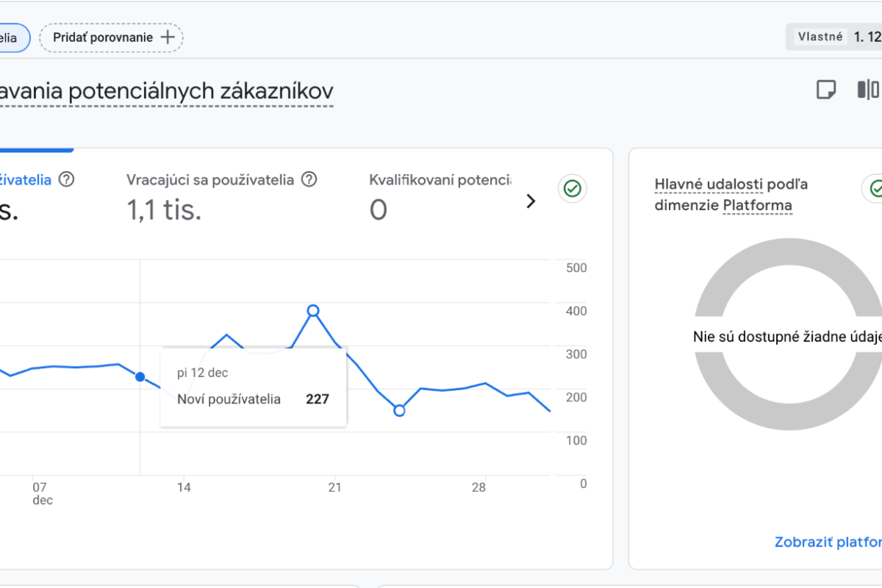Open the Vlastné date range picker

pyautogui.click(x=834, y=37)
